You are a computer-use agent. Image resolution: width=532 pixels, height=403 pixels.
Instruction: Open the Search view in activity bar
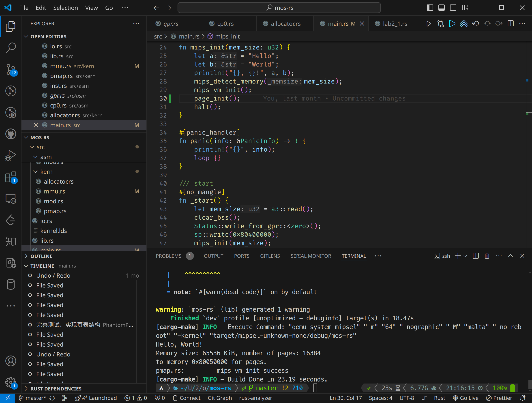(x=11, y=47)
